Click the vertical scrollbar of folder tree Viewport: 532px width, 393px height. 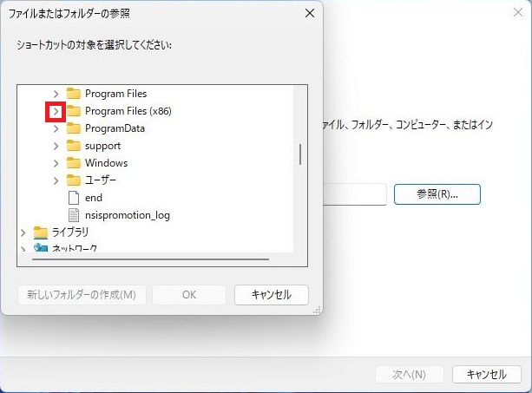(x=300, y=154)
